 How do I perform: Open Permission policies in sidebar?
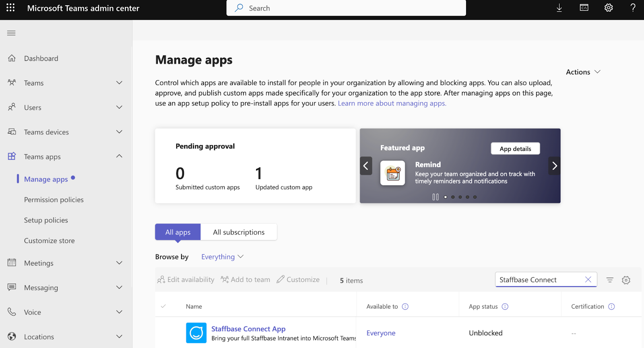click(54, 200)
